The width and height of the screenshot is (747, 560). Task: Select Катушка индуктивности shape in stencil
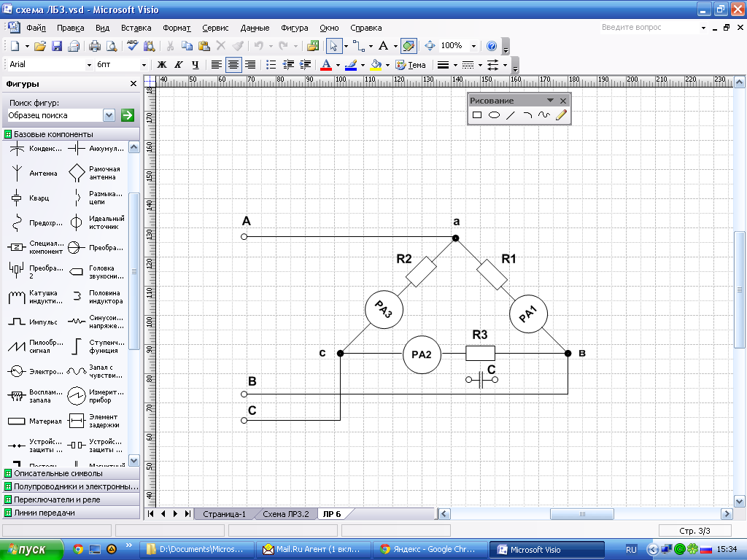(x=35, y=297)
